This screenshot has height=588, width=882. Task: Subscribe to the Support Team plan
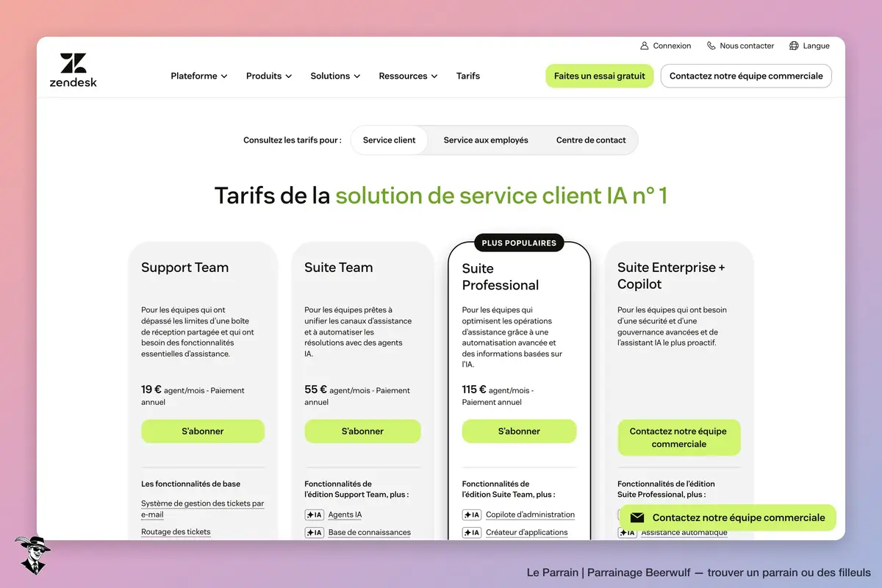point(203,431)
